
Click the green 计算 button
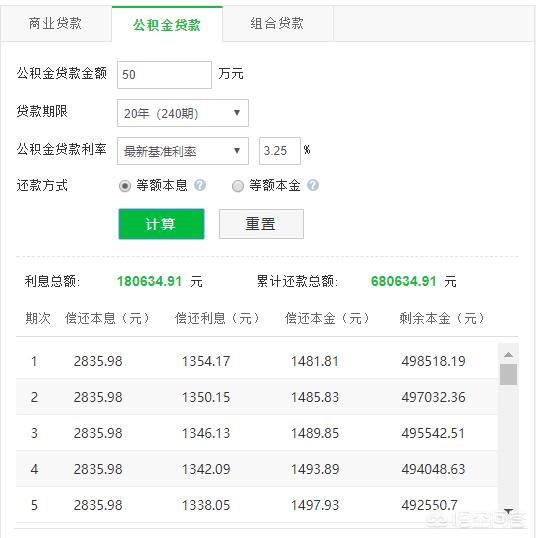tap(161, 224)
